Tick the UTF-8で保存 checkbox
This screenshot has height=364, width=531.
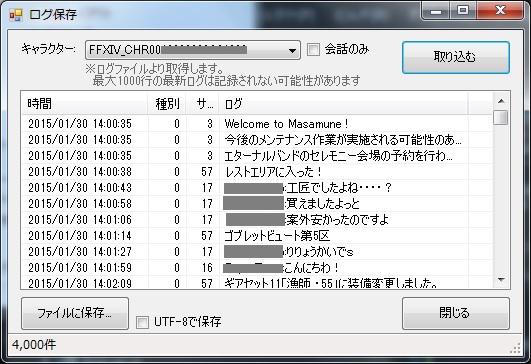pos(142,322)
